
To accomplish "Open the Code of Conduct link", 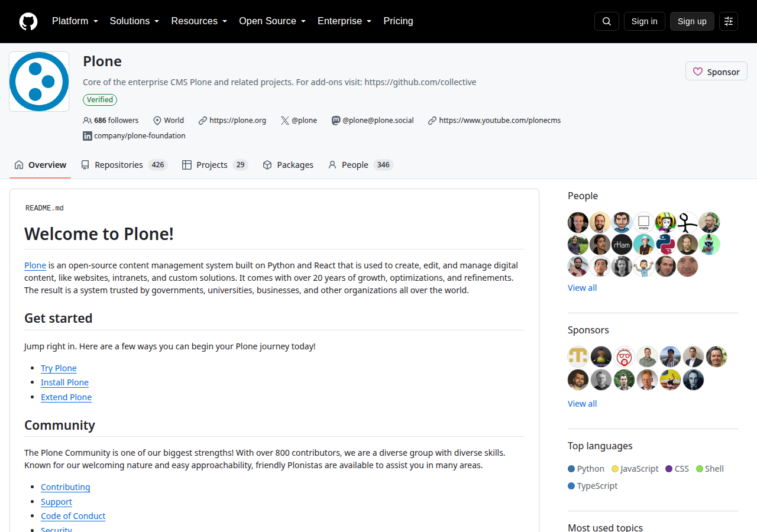I will 73,516.
